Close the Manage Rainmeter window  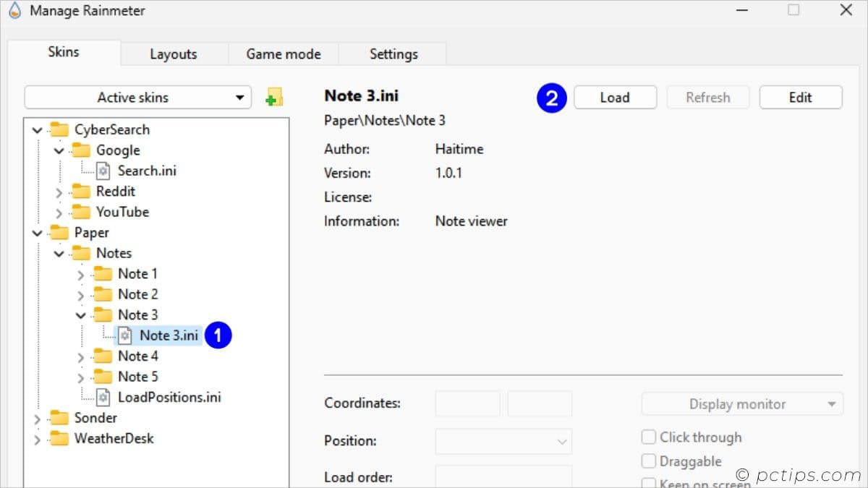846,10
